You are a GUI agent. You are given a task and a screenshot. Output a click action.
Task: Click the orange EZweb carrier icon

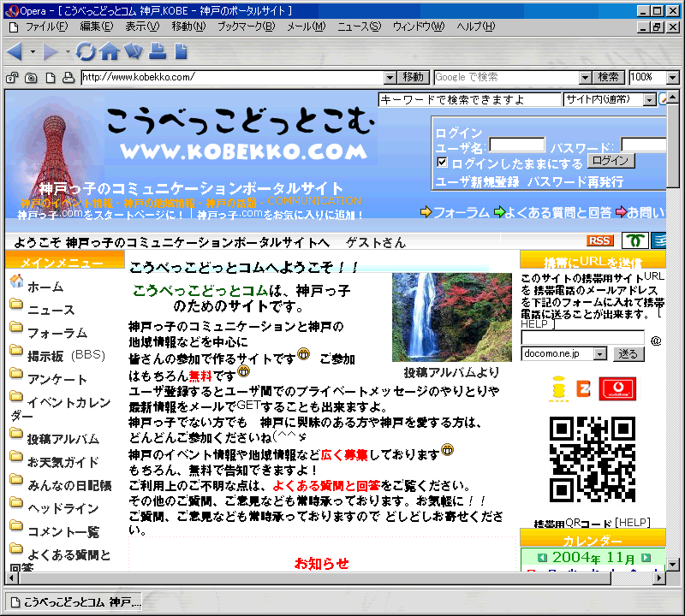pyautogui.click(x=584, y=388)
